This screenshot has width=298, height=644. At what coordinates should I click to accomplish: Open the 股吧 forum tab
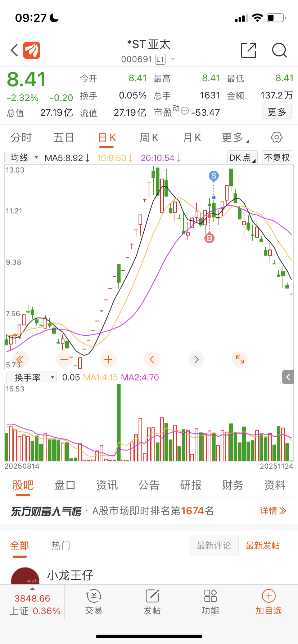coord(23,485)
